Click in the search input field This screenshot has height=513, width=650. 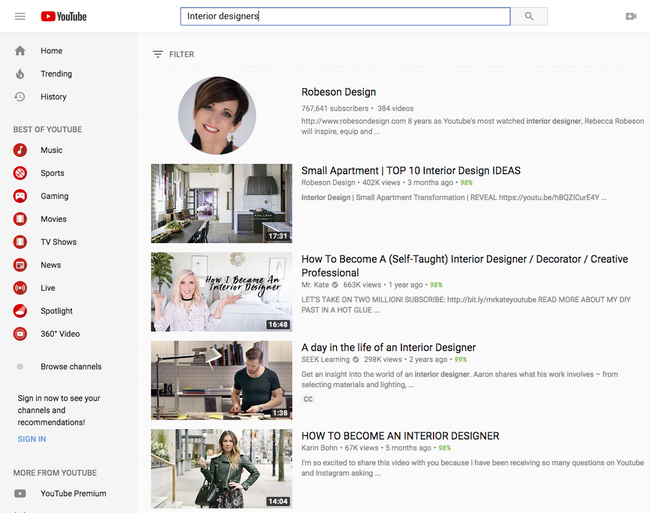[x=345, y=16]
